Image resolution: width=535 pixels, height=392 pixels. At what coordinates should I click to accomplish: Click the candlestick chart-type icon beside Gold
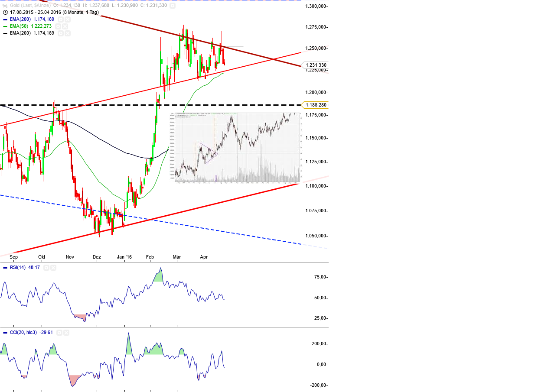pos(4,6)
